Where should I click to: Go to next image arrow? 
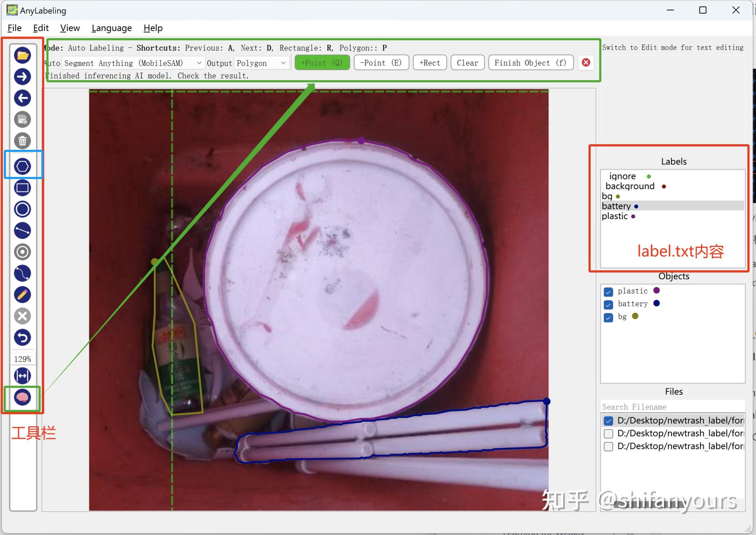23,77
